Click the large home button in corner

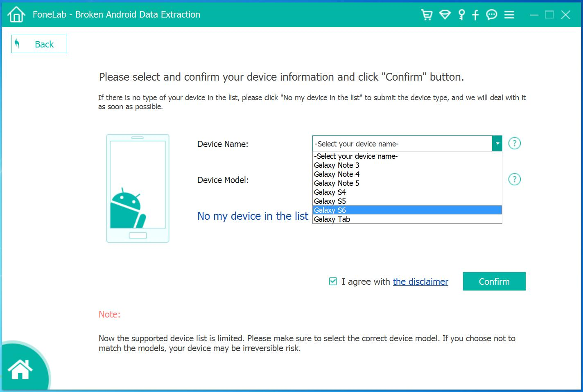[20, 369]
